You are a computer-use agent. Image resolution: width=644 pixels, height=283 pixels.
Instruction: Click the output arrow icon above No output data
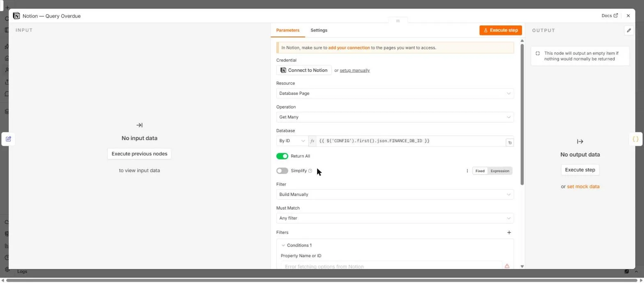pos(580,142)
